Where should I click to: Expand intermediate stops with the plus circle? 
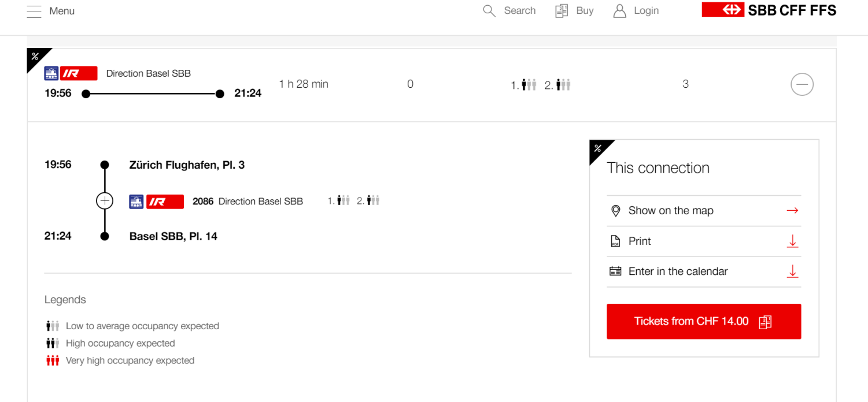click(x=105, y=201)
